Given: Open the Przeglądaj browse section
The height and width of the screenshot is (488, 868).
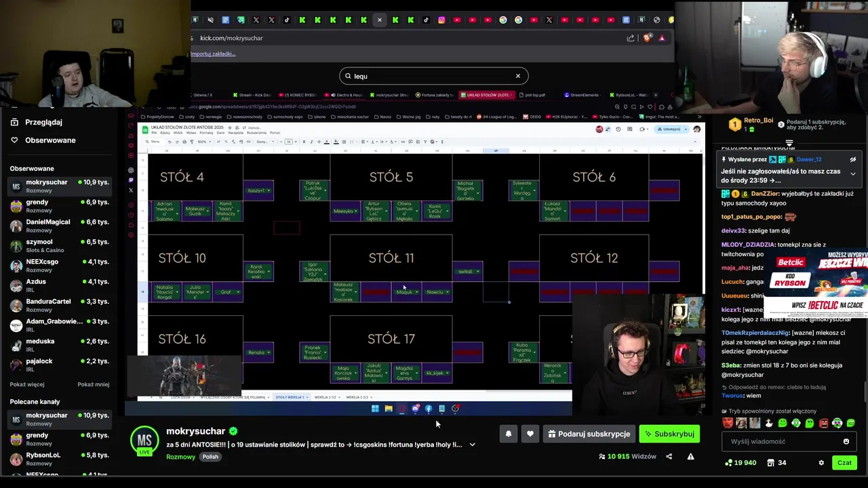Looking at the screenshot, I should point(37,122).
